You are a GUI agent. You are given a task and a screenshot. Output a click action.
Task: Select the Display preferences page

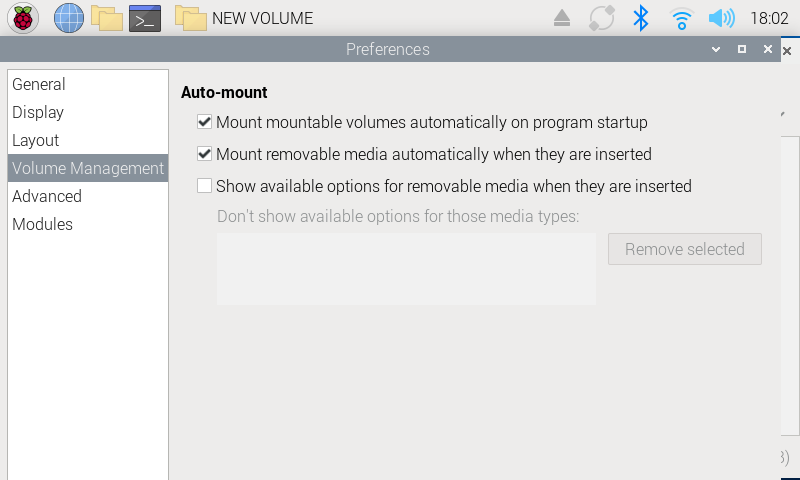click(x=38, y=113)
